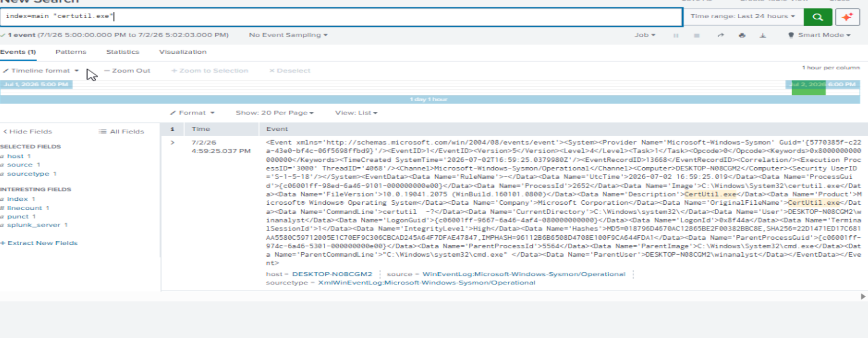
Task: Open the View: List dropdown
Action: 356,113
